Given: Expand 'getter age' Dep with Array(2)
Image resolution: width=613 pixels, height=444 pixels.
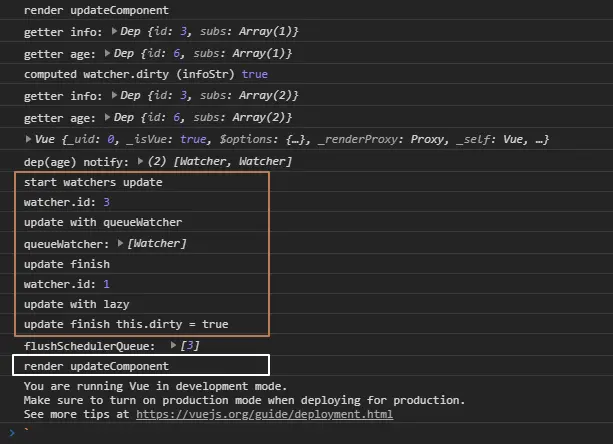Looking at the screenshot, I should pos(108,117).
